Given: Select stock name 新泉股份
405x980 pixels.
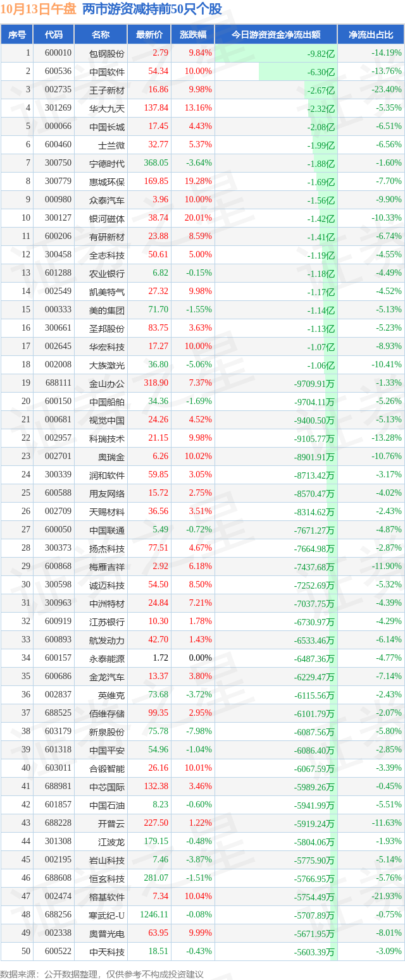Looking at the screenshot, I should click(x=107, y=732).
